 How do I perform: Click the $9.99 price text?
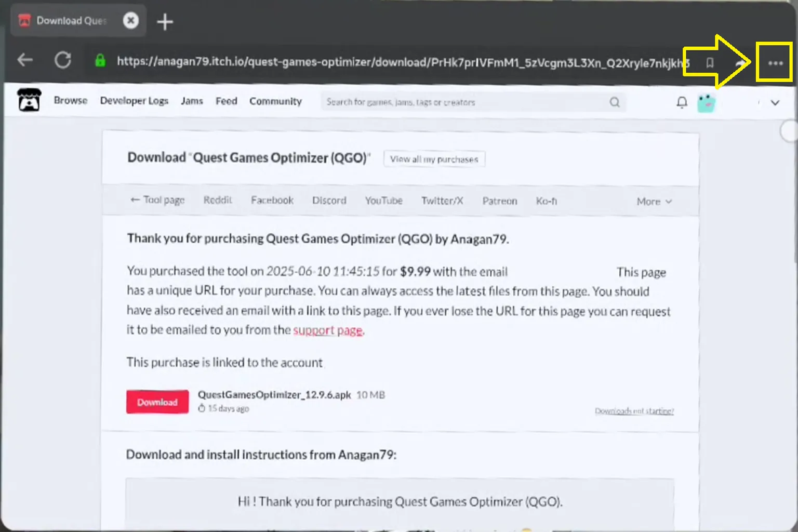(415, 272)
